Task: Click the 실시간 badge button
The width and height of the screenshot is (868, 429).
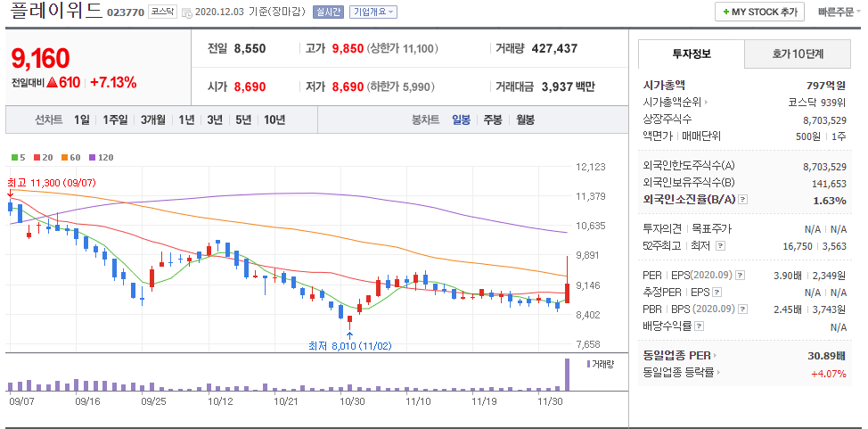Action: point(328,12)
